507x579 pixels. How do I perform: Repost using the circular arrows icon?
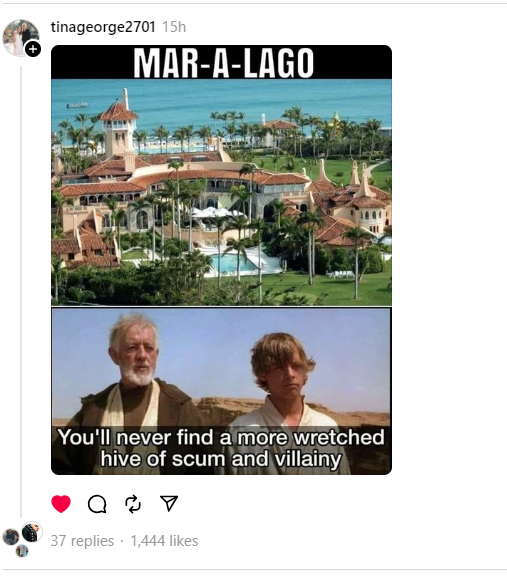(x=133, y=504)
